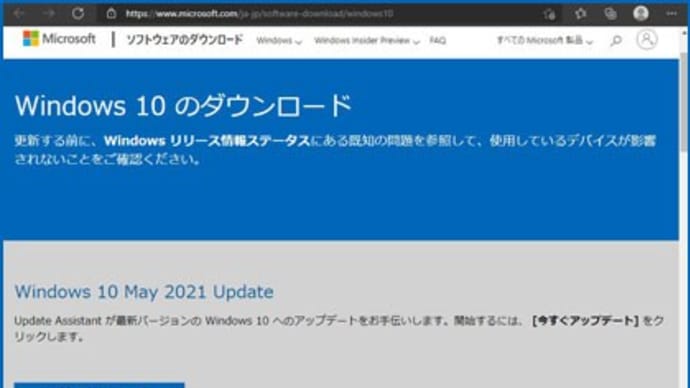Click the browser profile avatar

[641, 13]
